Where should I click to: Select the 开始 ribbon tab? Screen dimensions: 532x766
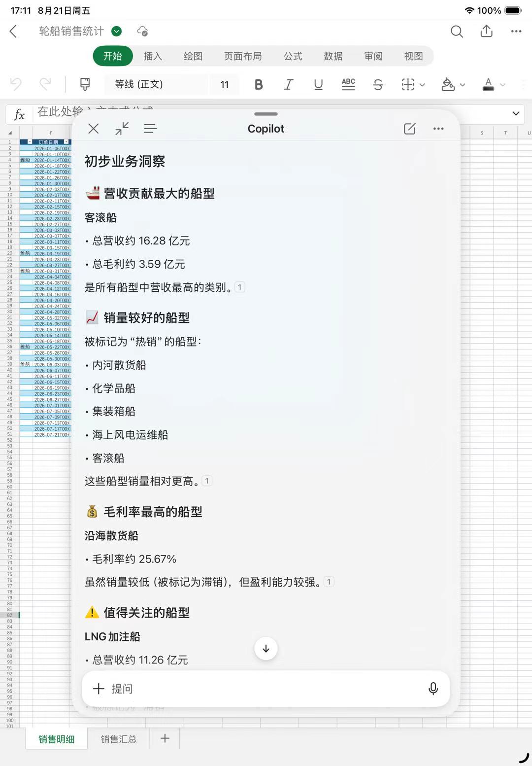pyautogui.click(x=113, y=56)
